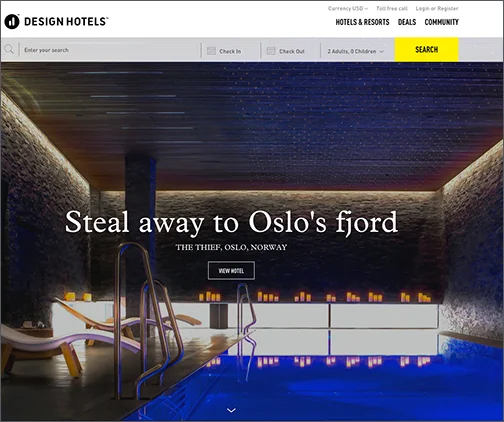This screenshot has width=504, height=422.
Task: Select the Check In date field
Action: 231,51
